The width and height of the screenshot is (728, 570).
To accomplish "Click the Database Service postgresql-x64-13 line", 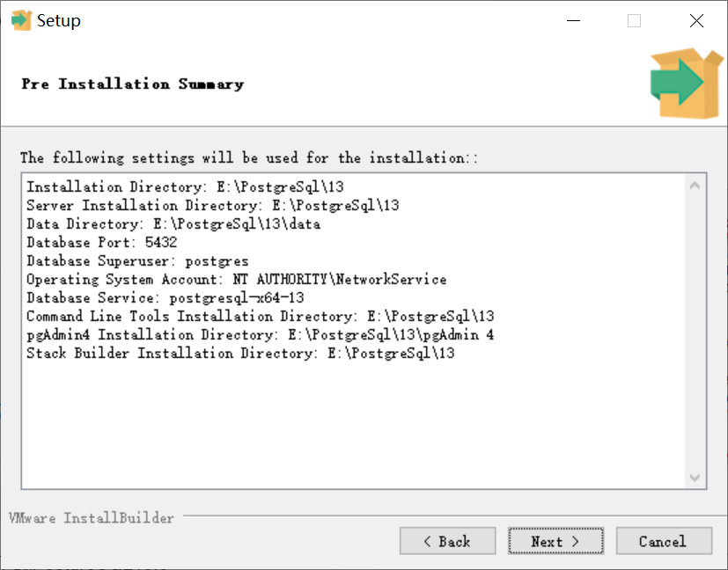I will [x=165, y=297].
